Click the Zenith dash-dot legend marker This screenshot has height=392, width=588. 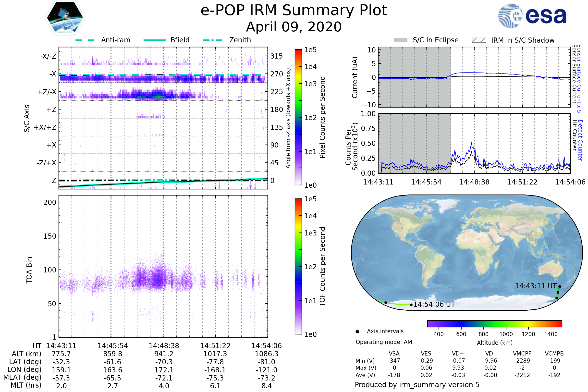(x=213, y=40)
